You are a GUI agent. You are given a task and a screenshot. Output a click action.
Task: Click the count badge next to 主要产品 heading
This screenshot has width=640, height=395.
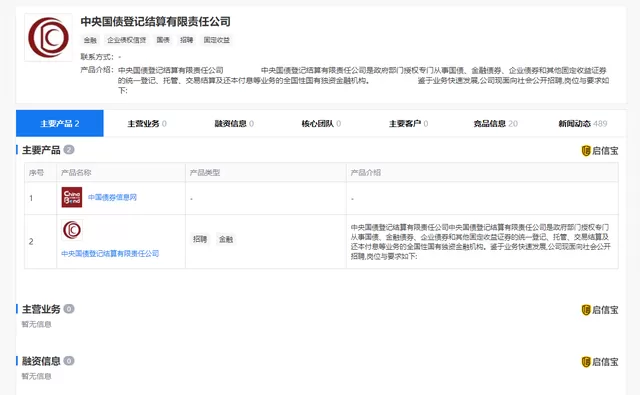[x=69, y=150]
